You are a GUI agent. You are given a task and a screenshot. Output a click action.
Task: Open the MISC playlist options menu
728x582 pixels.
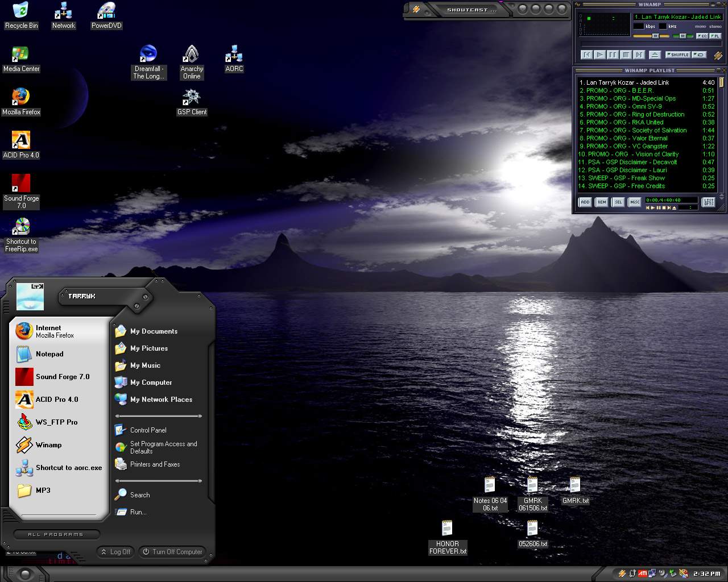[x=635, y=202]
